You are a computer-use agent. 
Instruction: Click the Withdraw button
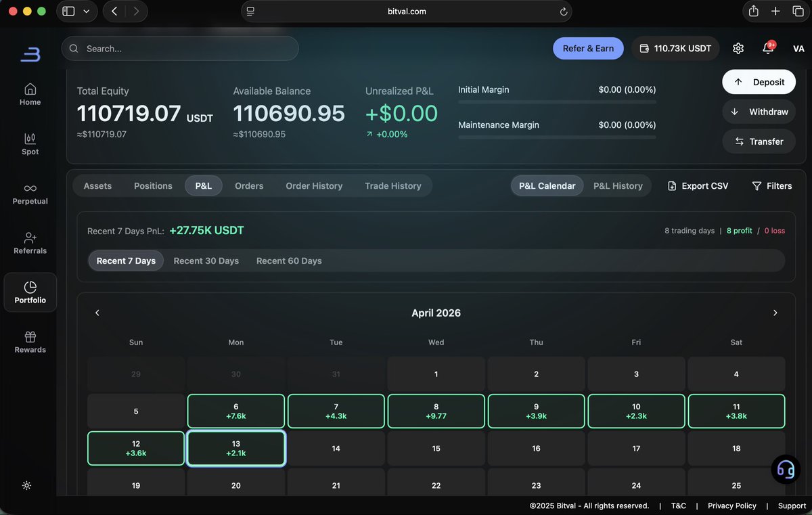pos(759,112)
